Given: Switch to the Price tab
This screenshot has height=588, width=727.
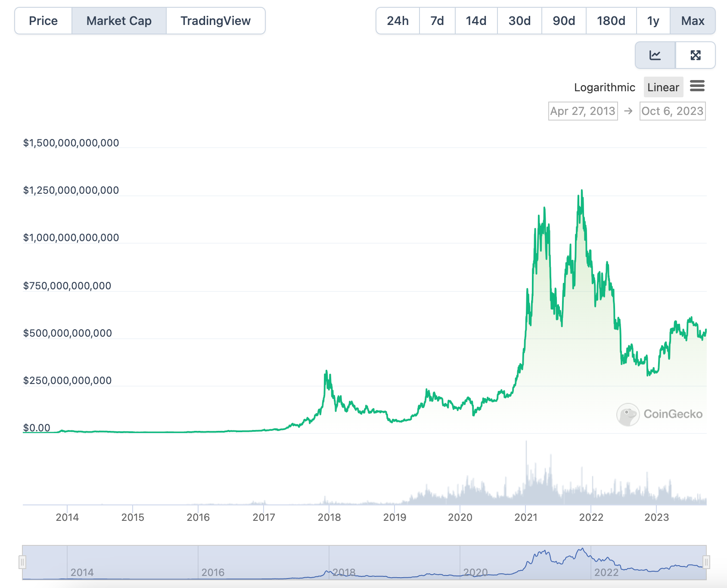Looking at the screenshot, I should pyautogui.click(x=43, y=20).
